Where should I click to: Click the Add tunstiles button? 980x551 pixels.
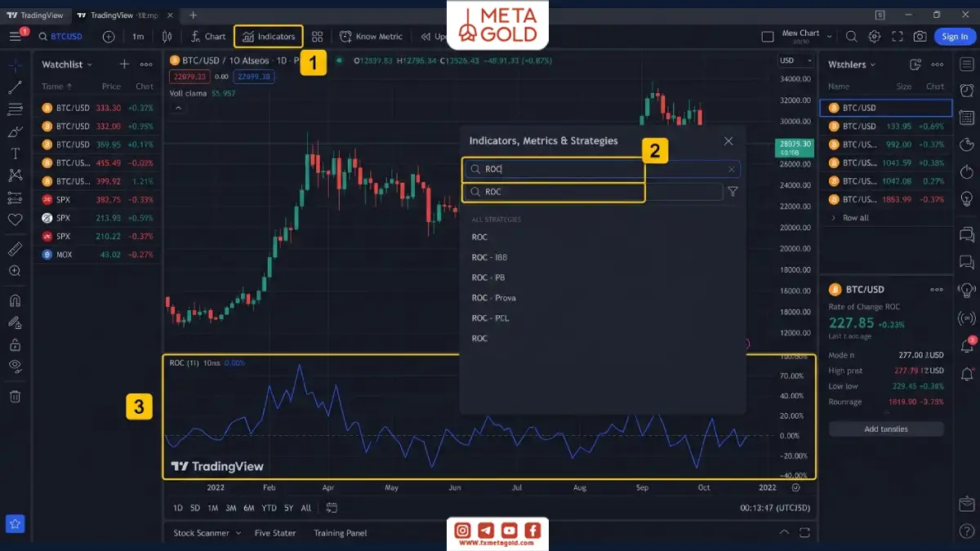pos(886,429)
